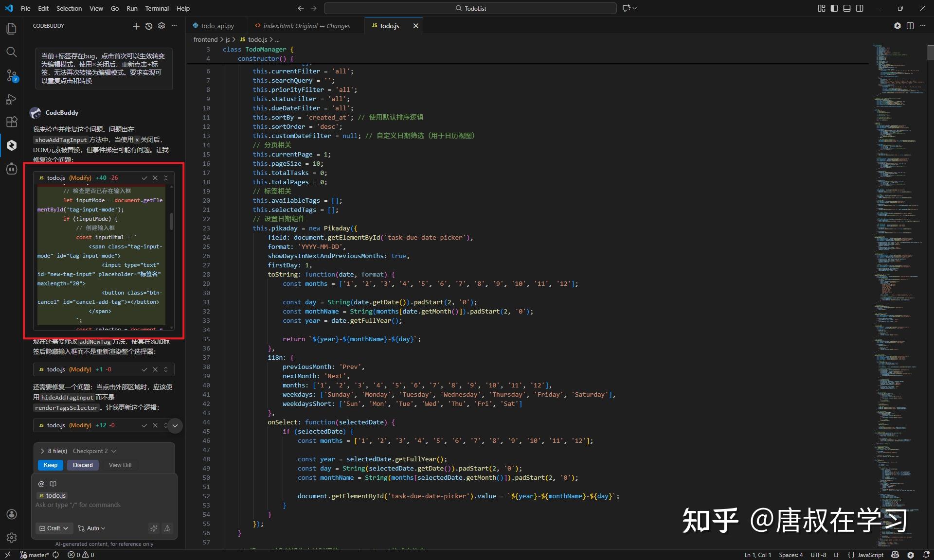Click master* branch in status bar
The image size is (934, 560).
[35, 555]
